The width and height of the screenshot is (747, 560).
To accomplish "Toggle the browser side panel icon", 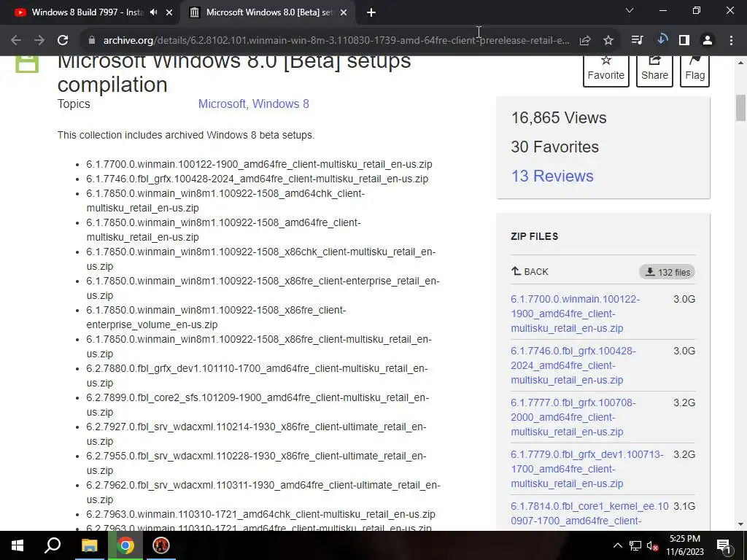I will pyautogui.click(x=684, y=41).
